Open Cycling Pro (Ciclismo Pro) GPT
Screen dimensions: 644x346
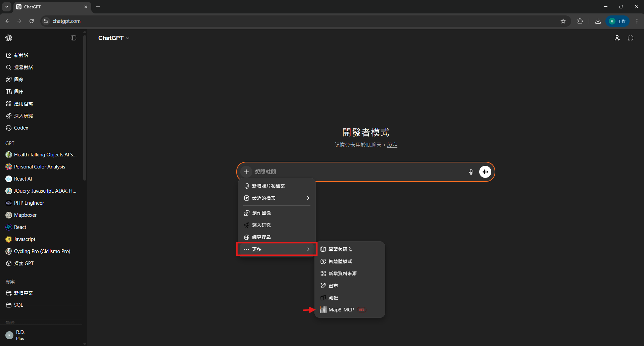pos(41,251)
